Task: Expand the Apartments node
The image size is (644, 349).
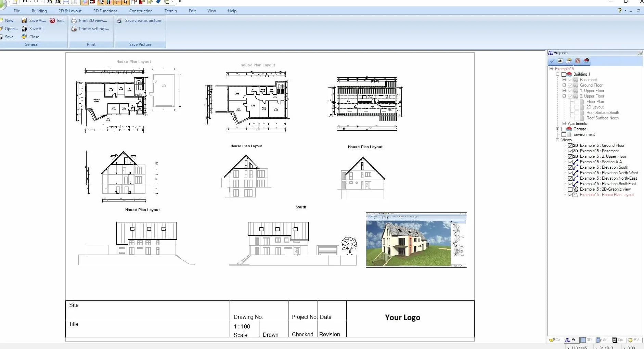Action: (564, 124)
